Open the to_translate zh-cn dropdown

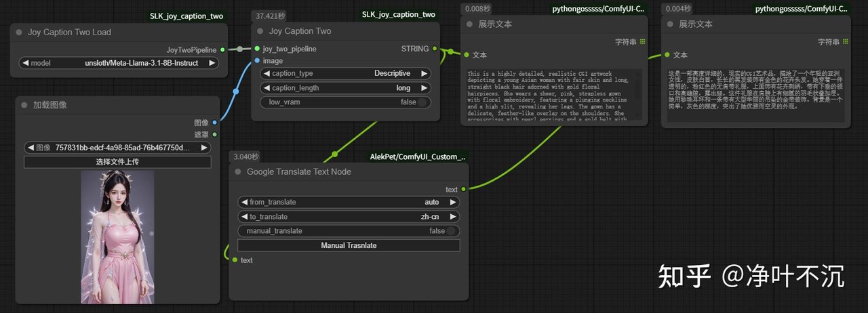click(x=349, y=217)
